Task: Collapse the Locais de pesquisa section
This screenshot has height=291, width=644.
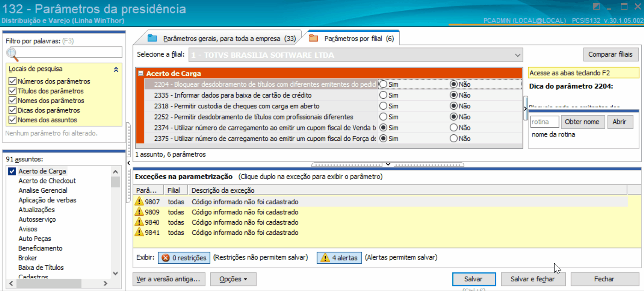Action: (116, 69)
